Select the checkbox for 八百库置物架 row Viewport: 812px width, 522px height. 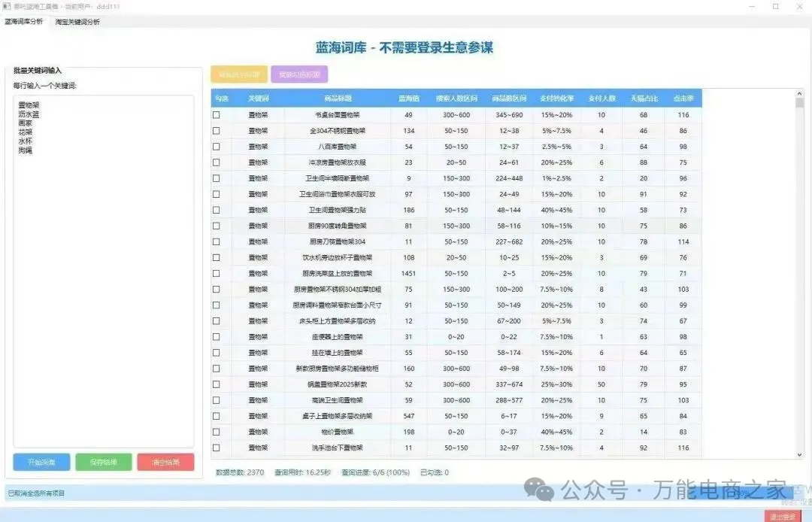[217, 147]
